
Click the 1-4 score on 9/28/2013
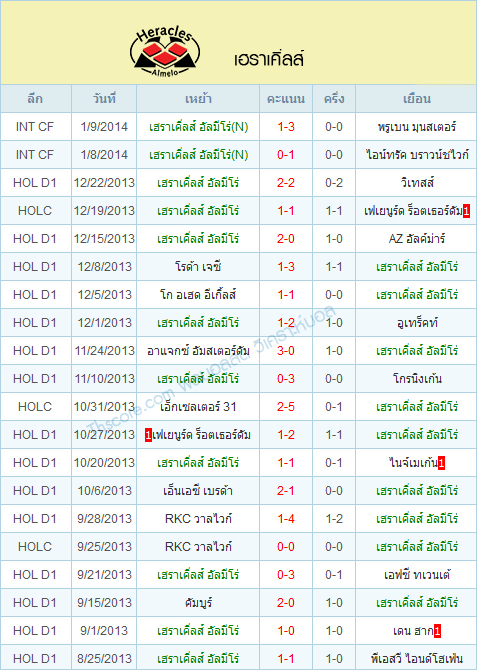286,519
